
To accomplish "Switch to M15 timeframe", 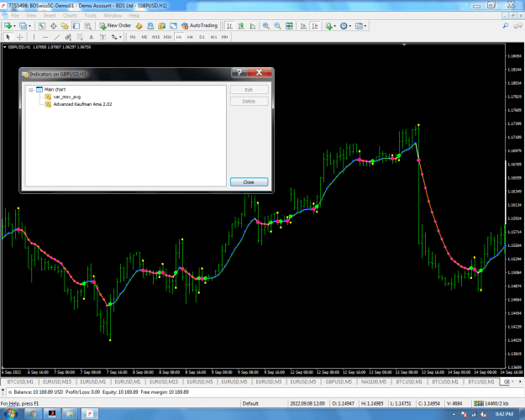I will coord(155,37).
